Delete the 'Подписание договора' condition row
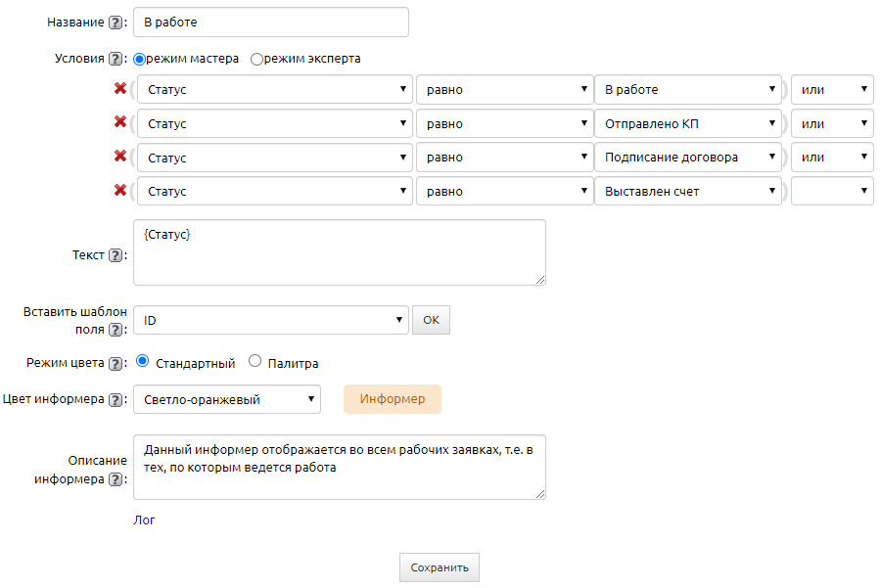Viewport: 880px width, 588px height. pyautogui.click(x=120, y=157)
